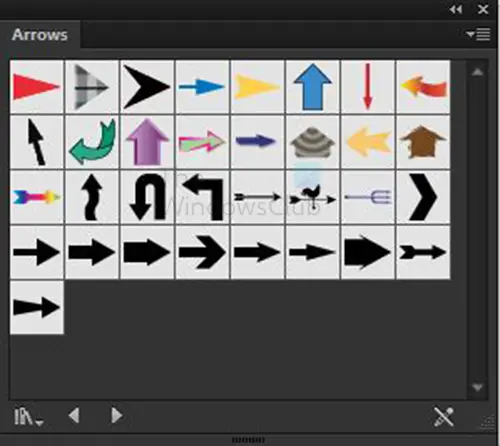Select the red triangle arrow symbol
Viewport: 500px width, 446px height.
click(37, 87)
